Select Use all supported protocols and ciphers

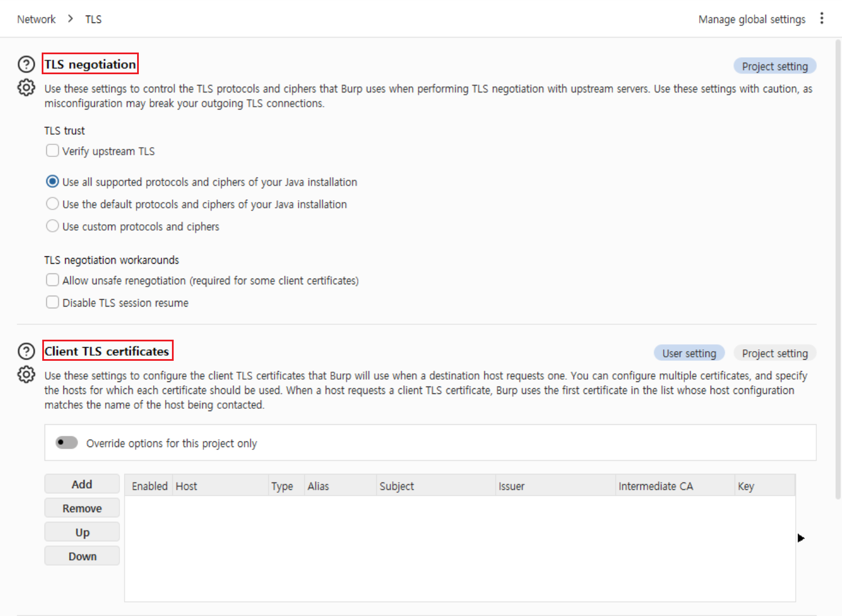click(x=53, y=182)
